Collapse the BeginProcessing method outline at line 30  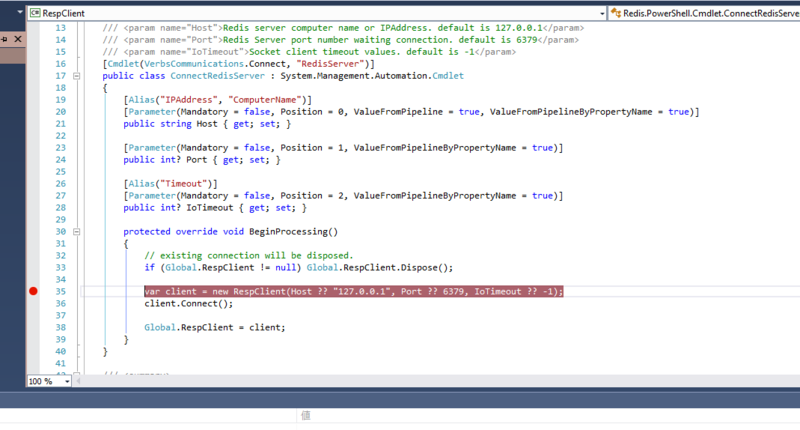point(77,232)
